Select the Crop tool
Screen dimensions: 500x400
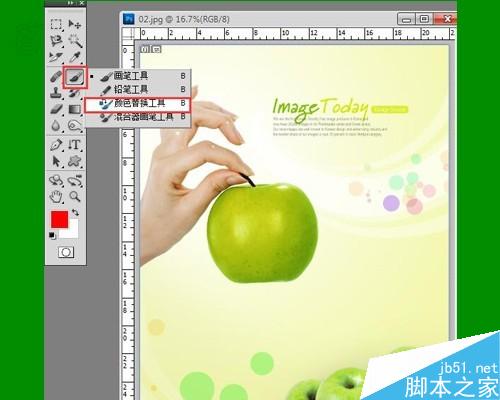[x=56, y=57]
